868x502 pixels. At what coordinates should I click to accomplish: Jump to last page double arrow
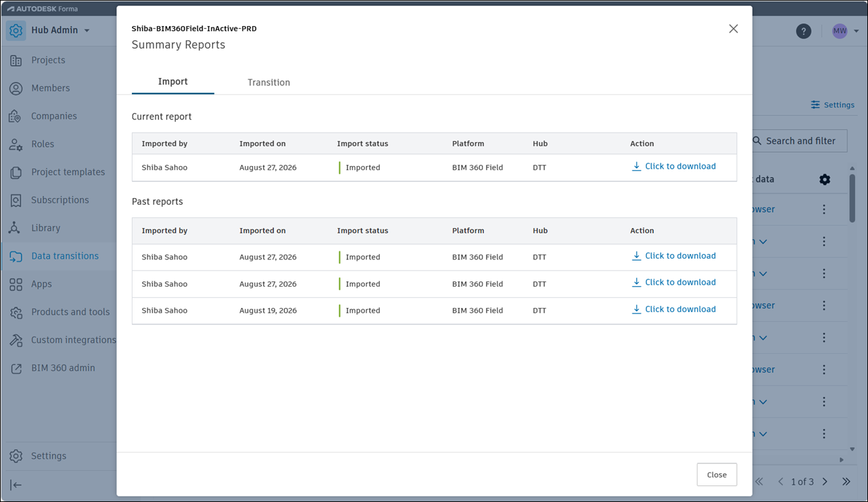tap(846, 481)
